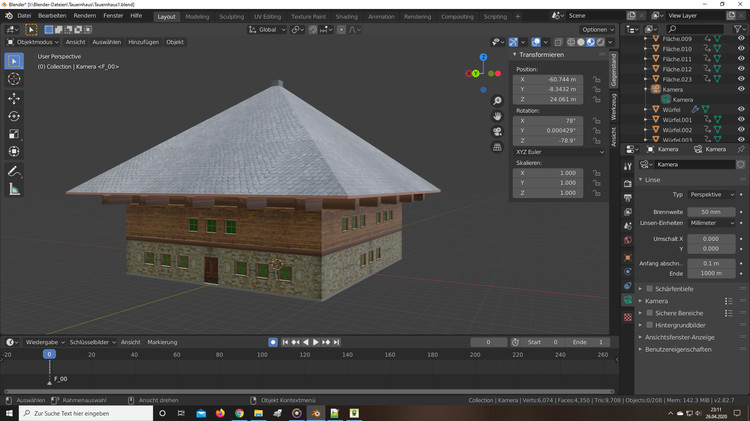This screenshot has width=750, height=421.
Task: Enable the Hintergrundbilder checkbox
Action: coord(650,325)
